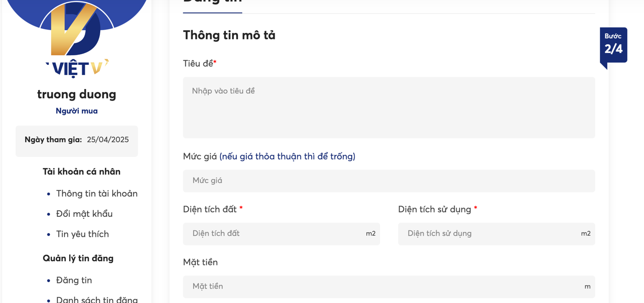
Task: Click the m2 unit in Diện tích đất
Action: tap(371, 234)
